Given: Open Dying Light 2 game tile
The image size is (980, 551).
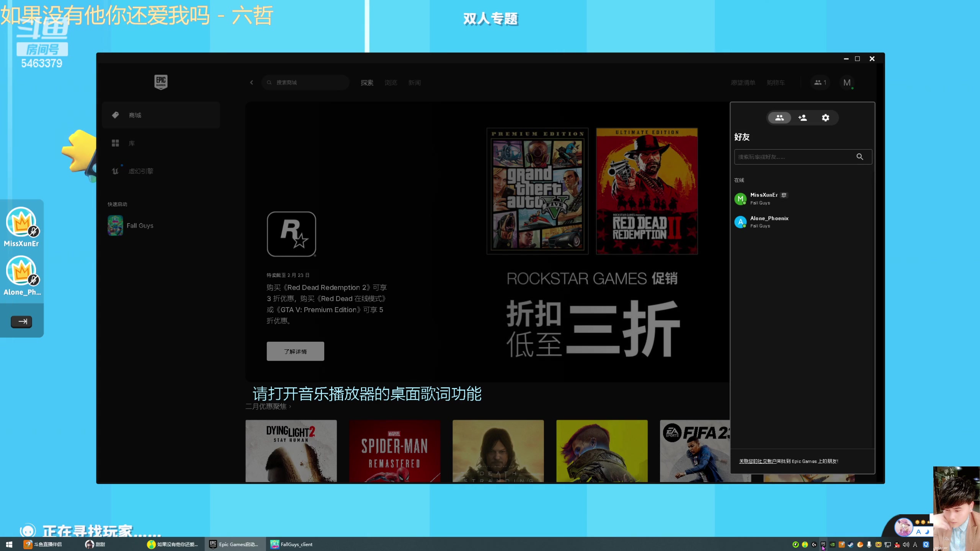Looking at the screenshot, I should point(291,451).
